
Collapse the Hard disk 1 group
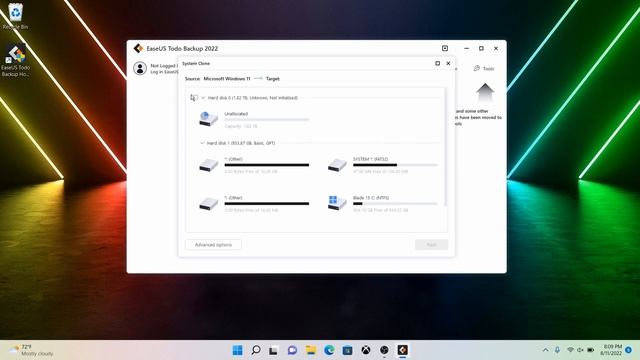(202, 143)
